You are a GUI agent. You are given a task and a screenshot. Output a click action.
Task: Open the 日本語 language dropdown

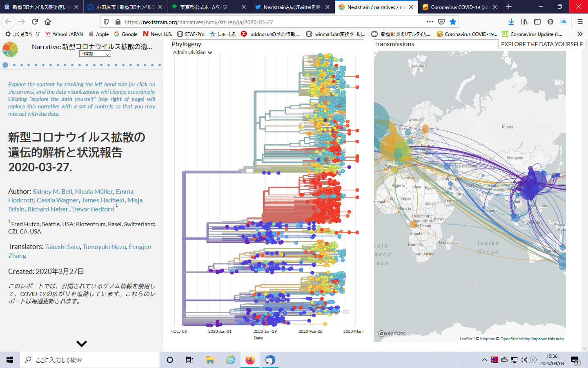tap(95, 54)
